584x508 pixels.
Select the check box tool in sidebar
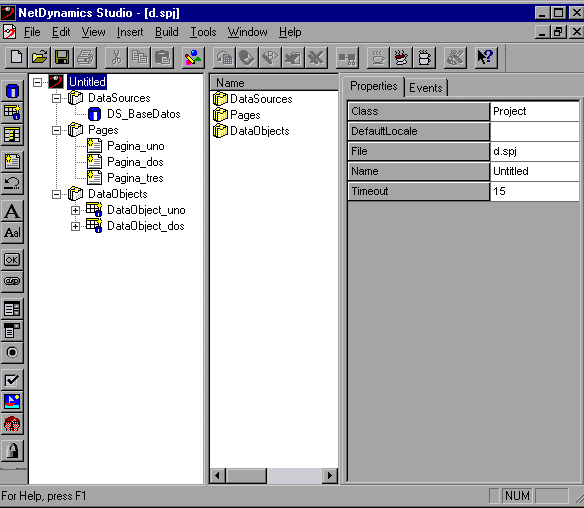click(12, 380)
